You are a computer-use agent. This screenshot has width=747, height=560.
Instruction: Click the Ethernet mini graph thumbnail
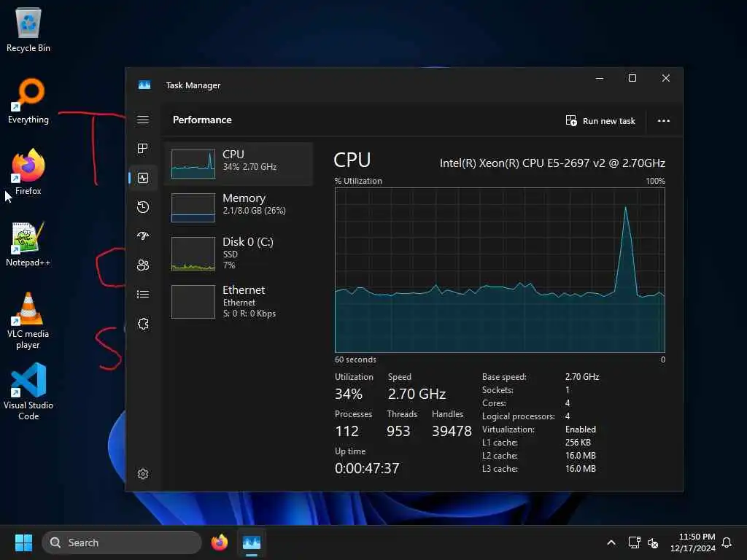[x=193, y=302]
